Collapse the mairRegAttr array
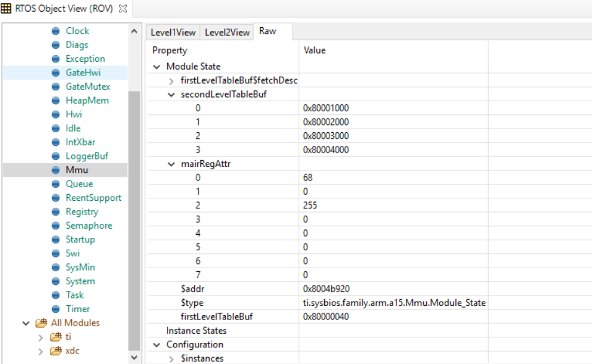Image resolution: width=592 pixels, height=364 pixels. (x=171, y=164)
